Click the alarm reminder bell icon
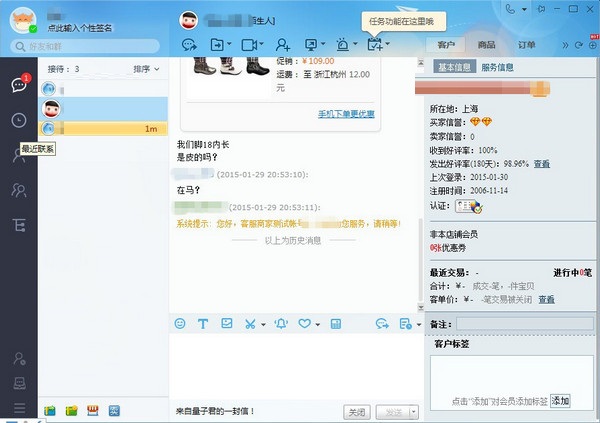 342,45
